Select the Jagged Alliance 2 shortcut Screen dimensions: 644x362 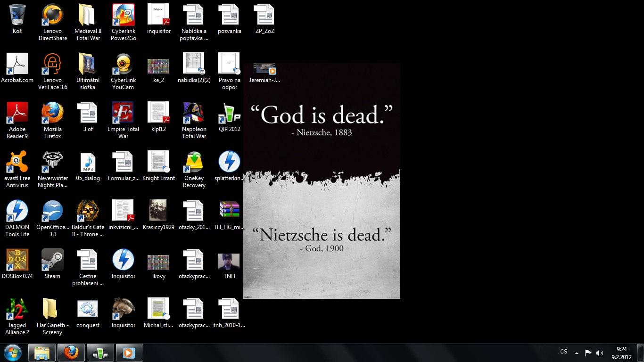17,309
